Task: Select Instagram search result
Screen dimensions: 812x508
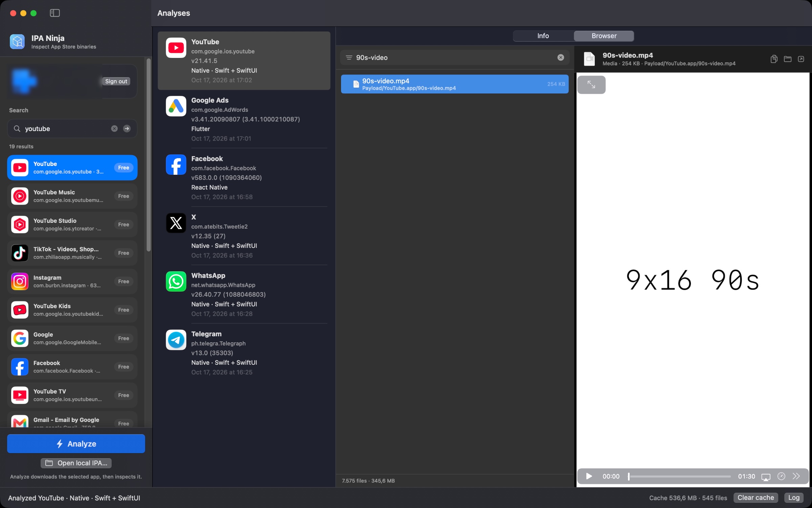Action: 72,281
